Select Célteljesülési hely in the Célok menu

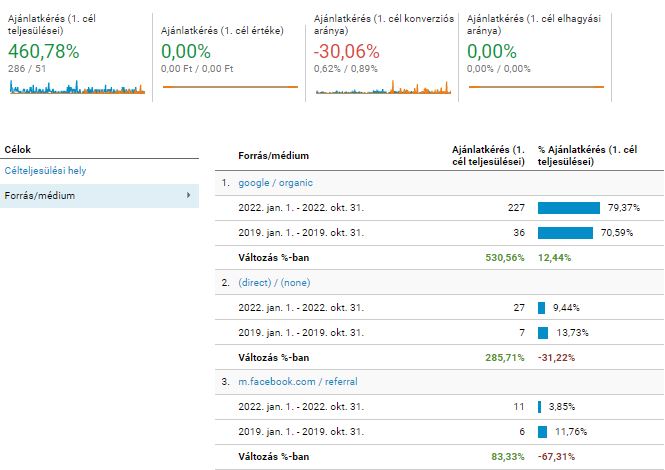pos(43,171)
